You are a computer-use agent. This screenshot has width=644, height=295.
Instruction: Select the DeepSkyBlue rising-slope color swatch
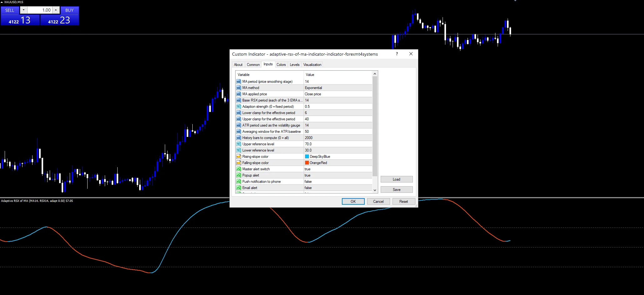[x=307, y=157]
